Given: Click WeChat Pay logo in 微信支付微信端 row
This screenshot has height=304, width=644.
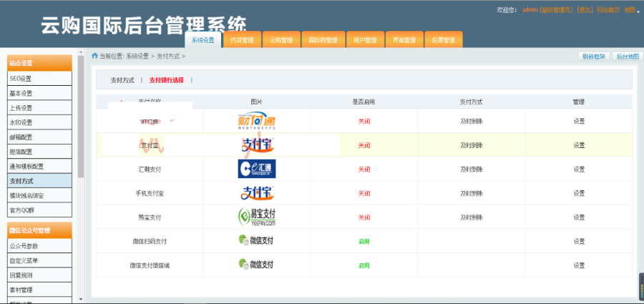Looking at the screenshot, I should 256,265.
